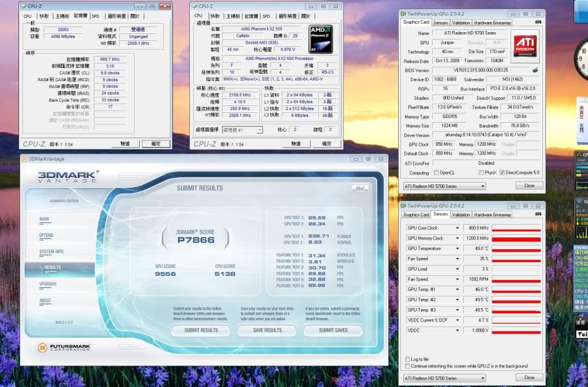Open SYSTEM INFO section in 3DMark Vantage
This screenshot has height=387, width=588.
(51, 252)
